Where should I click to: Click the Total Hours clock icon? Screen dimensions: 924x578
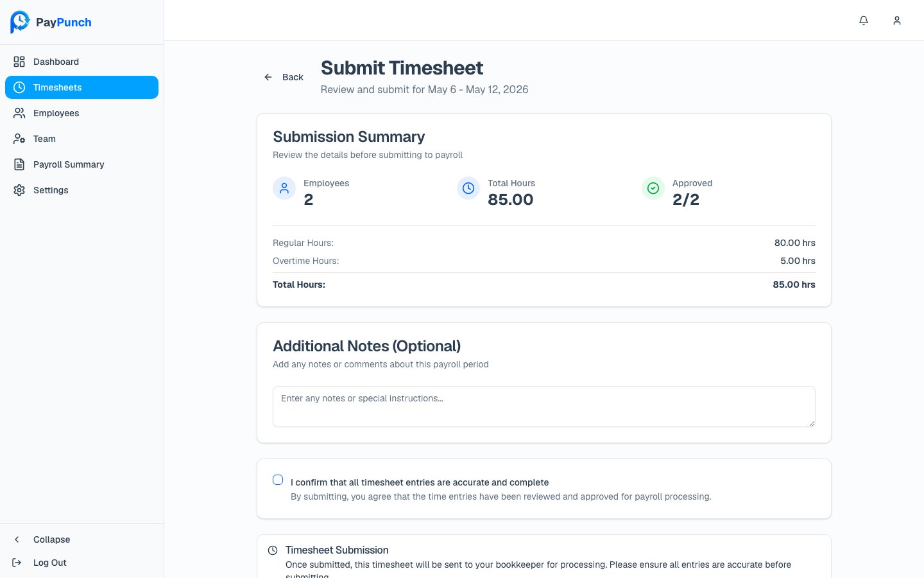(x=468, y=188)
